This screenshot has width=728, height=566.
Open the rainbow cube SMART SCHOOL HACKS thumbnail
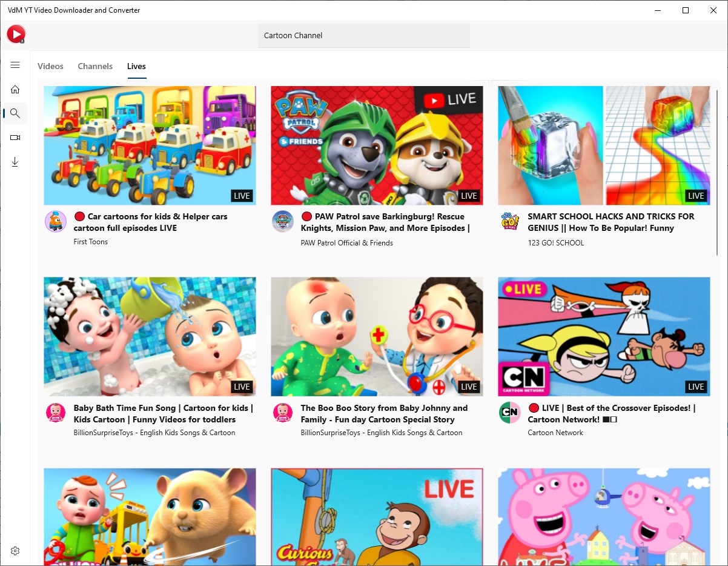(604, 145)
